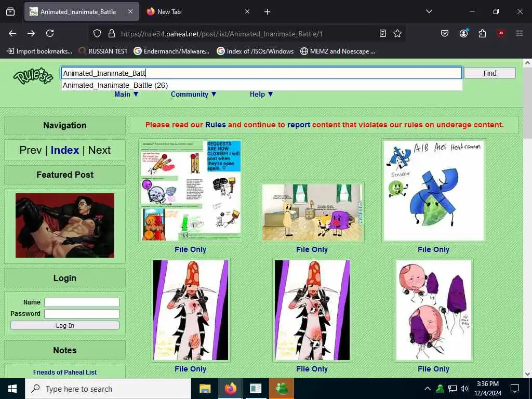532x399 pixels.
Task: Open File Only under requests-closed sheet thumbnail
Action: pos(190,249)
